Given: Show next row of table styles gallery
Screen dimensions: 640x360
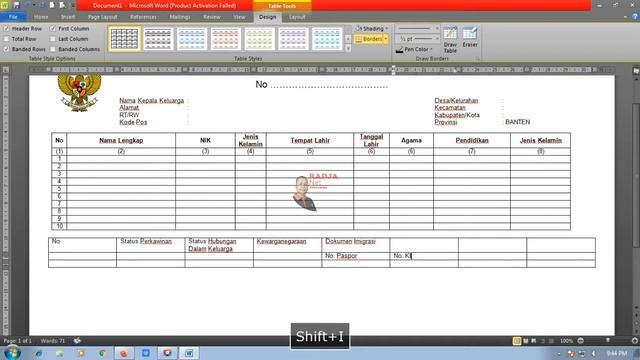Looking at the screenshot, I should click(x=348, y=39).
